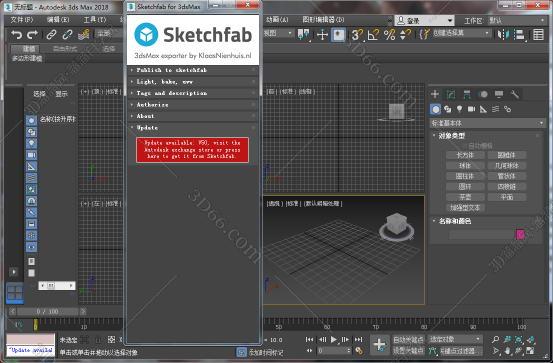The width and height of the screenshot is (553, 363).
Task: Toggle the Angle Snap icon
Action: coord(373,35)
